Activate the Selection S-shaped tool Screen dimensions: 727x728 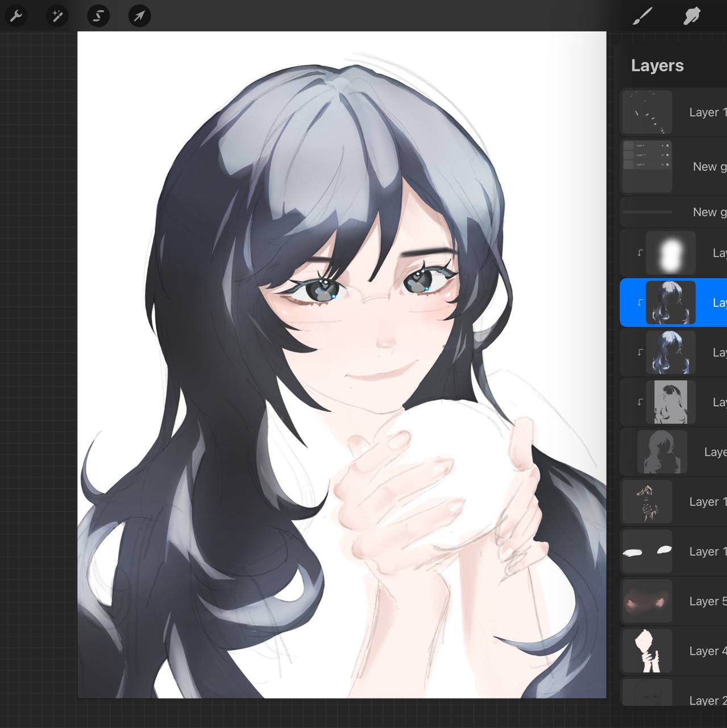(x=98, y=16)
